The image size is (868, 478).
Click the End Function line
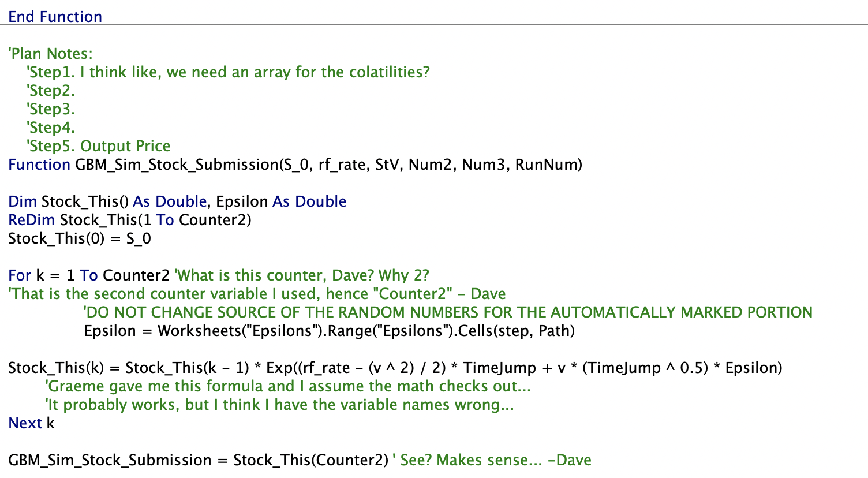coord(55,16)
